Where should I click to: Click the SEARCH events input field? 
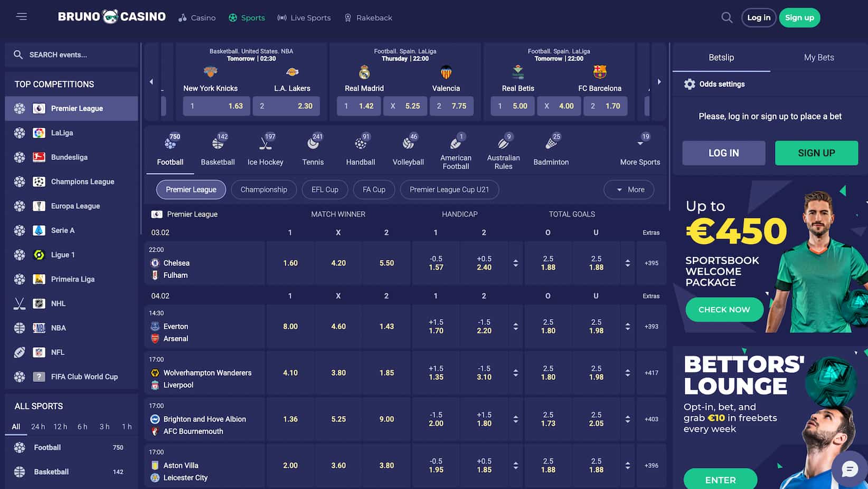click(72, 55)
